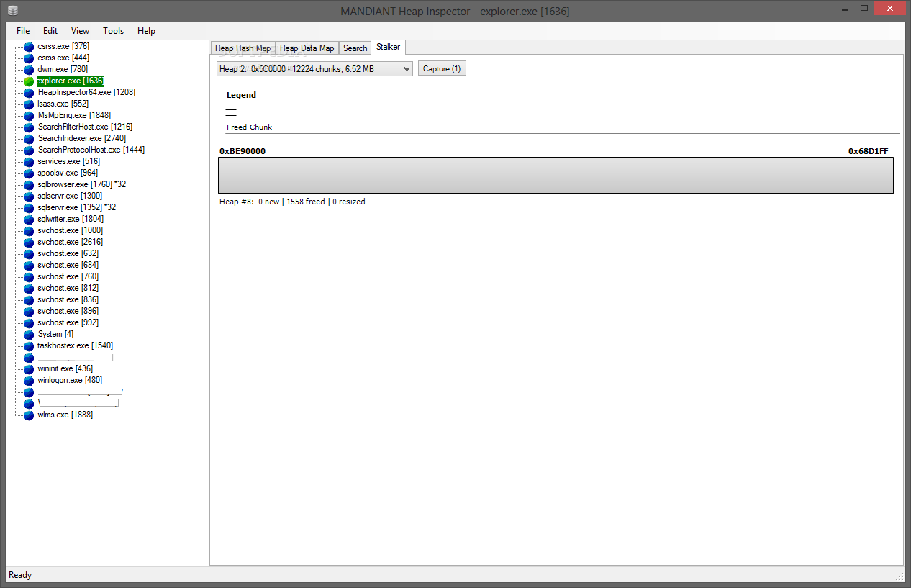
Task: Select svchost.exe [896] process
Action: pyautogui.click(x=68, y=311)
